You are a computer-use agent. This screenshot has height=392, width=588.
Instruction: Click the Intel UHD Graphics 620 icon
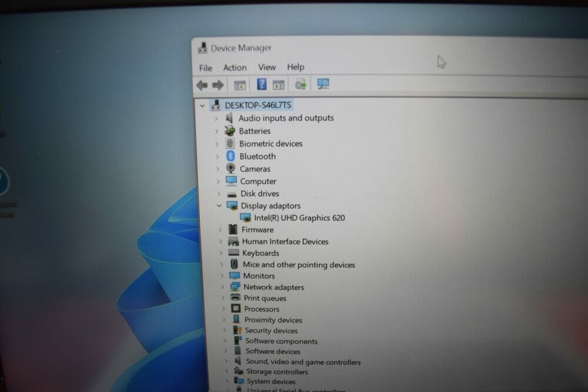point(246,217)
